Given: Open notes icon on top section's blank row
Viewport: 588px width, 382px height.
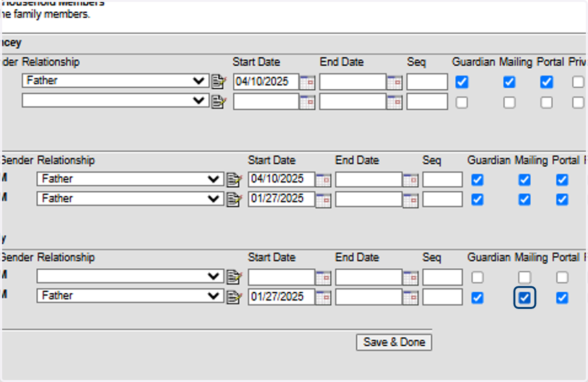Looking at the screenshot, I should pyautogui.click(x=219, y=102).
